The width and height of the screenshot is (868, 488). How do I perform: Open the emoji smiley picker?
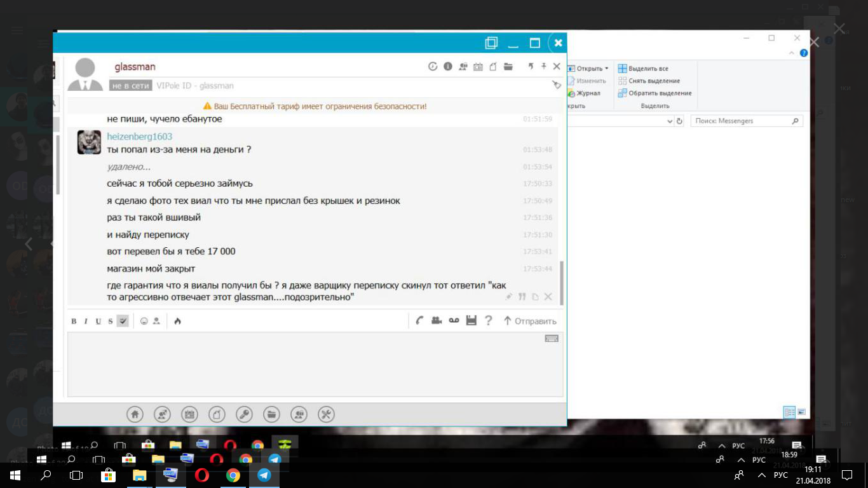144,322
